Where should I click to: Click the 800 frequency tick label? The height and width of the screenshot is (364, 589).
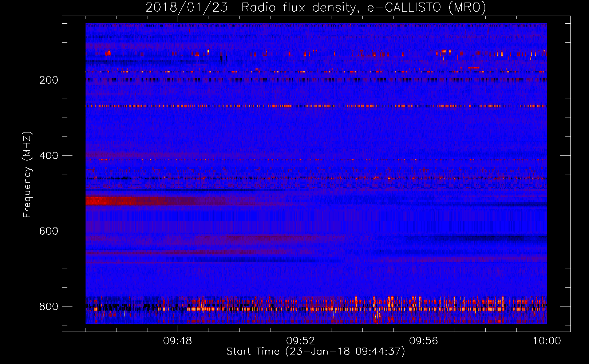tap(49, 306)
